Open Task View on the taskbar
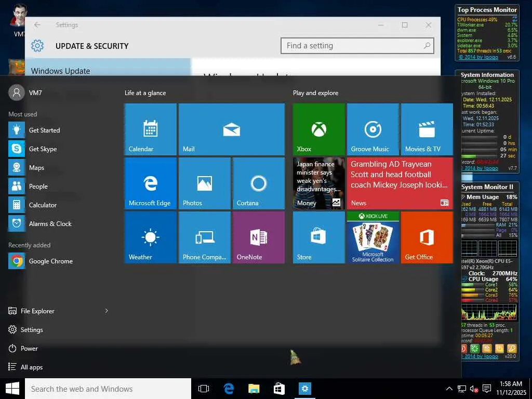 click(204, 389)
